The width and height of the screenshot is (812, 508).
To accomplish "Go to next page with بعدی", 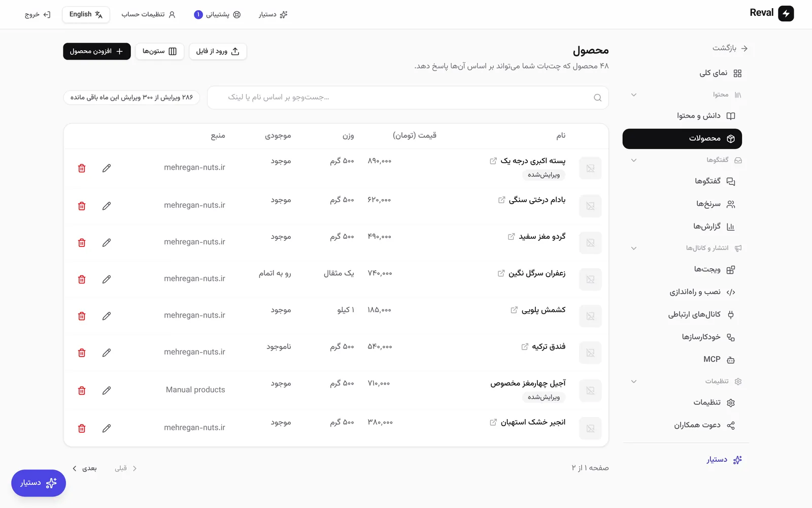I will [x=85, y=468].
